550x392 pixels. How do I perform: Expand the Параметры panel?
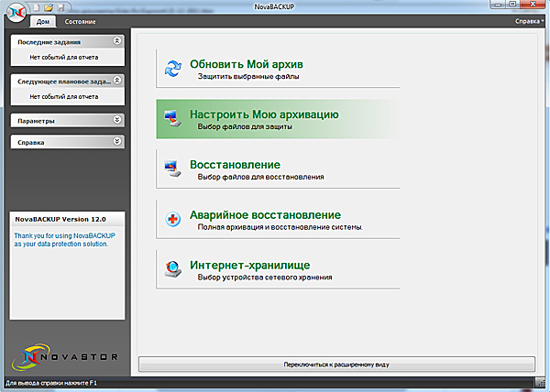[x=115, y=120]
